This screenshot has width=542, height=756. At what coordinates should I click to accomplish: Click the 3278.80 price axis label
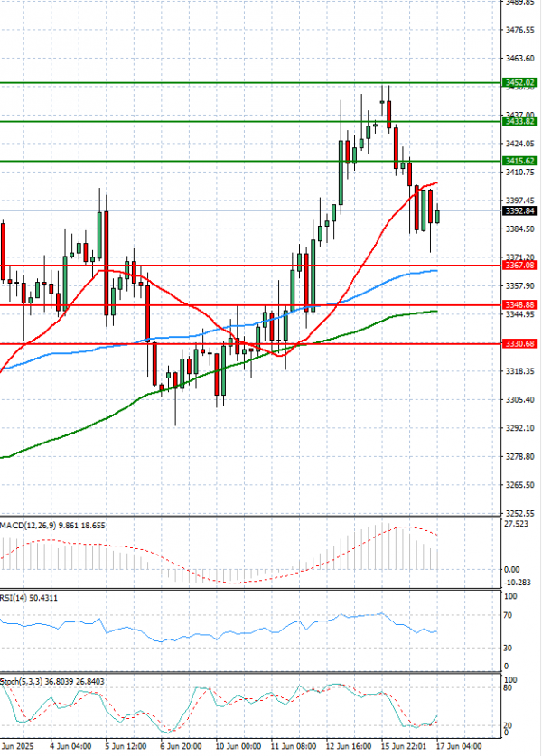pos(519,457)
